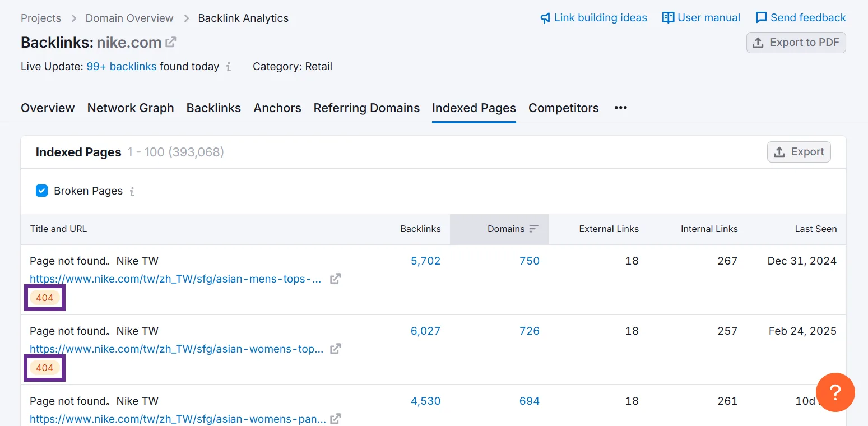Open the asian-mens-tops URL external link icon

(335, 279)
